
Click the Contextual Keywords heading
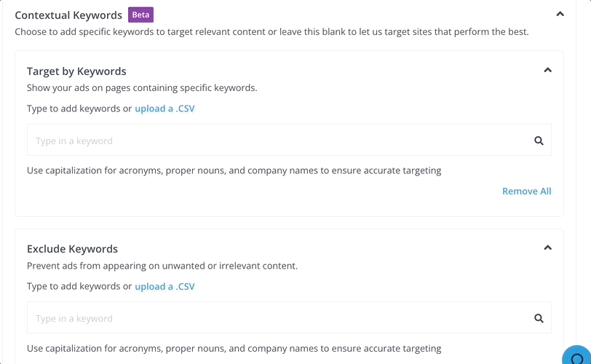68,15
